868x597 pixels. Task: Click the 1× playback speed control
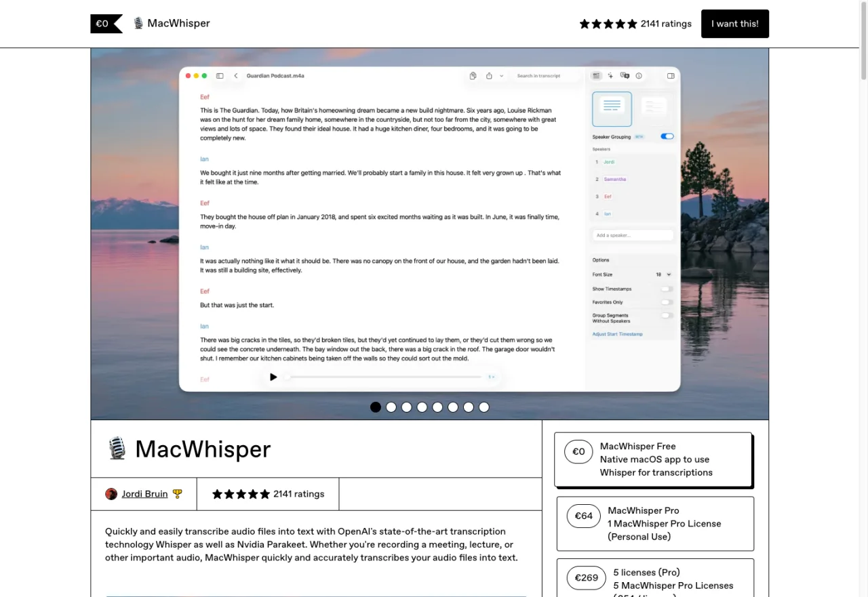tap(492, 377)
